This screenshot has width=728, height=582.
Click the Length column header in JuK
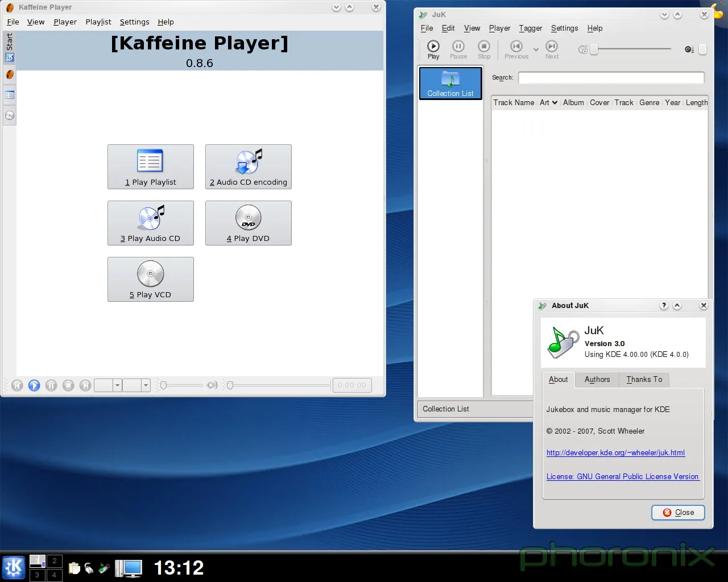point(696,103)
